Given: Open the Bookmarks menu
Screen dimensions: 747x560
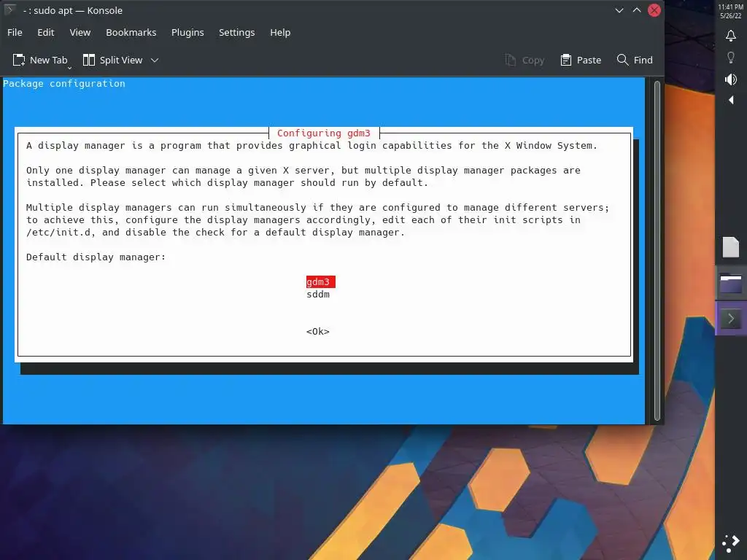Looking at the screenshot, I should (x=131, y=32).
